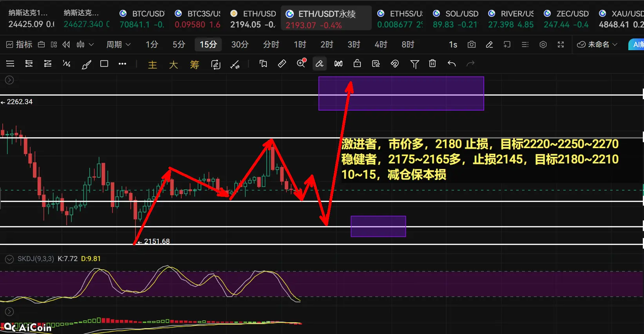This screenshot has height=334, width=644.
Task: Click the pencil edit icon in top toolbar
Action: [x=489, y=45]
